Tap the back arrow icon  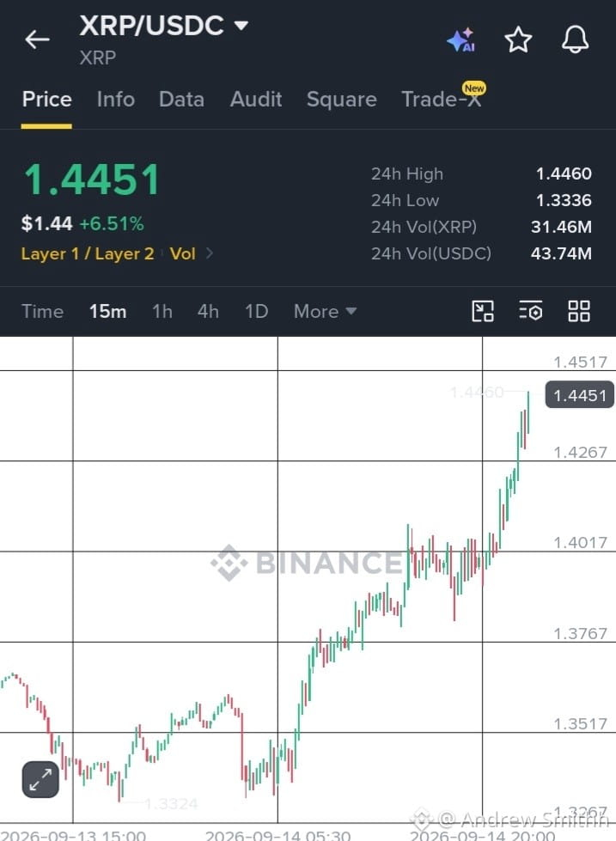tap(37, 40)
